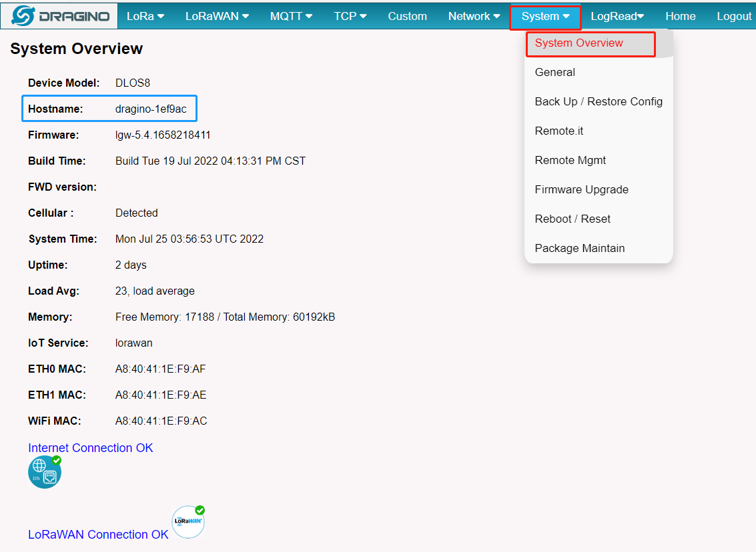Click the FWD version label
The width and height of the screenshot is (756, 552).
click(62, 187)
